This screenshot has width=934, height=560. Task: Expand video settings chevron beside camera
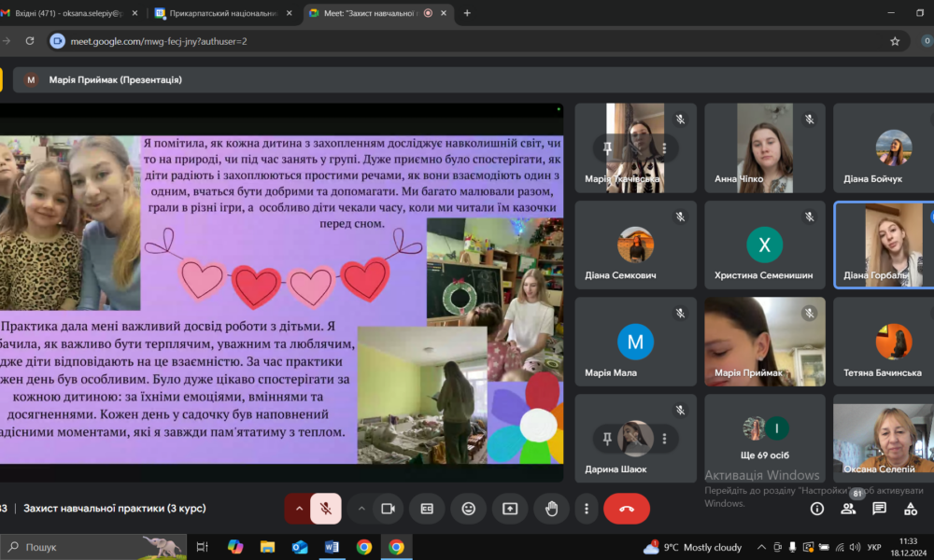tap(361, 509)
